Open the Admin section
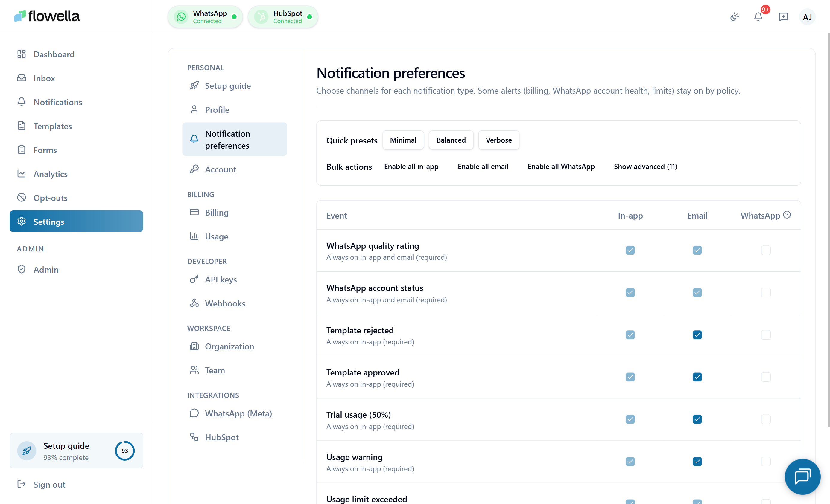 tap(76, 270)
